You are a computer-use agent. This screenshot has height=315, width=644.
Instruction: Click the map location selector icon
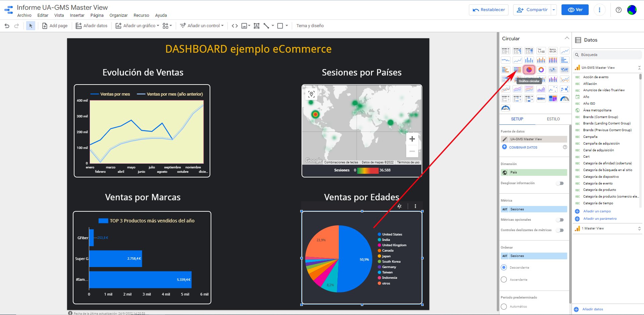tap(311, 94)
